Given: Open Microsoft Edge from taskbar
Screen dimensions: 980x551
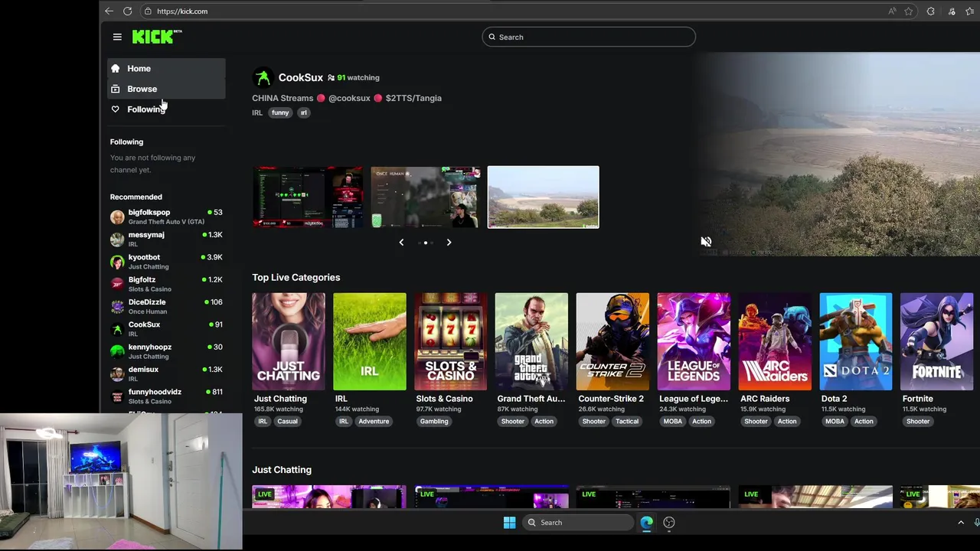Looking at the screenshot, I should (x=647, y=523).
